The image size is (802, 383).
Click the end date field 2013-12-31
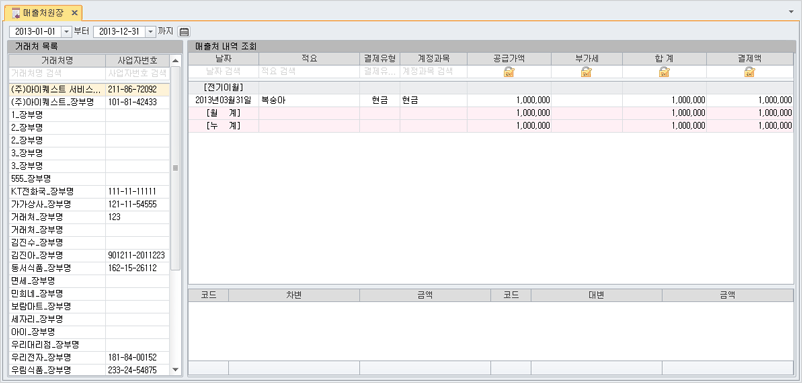(120, 32)
